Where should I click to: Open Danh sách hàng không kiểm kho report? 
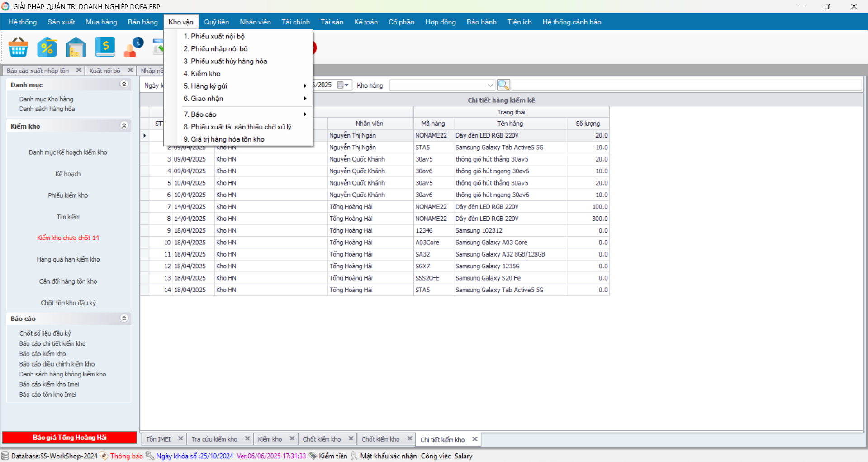pyautogui.click(x=62, y=375)
